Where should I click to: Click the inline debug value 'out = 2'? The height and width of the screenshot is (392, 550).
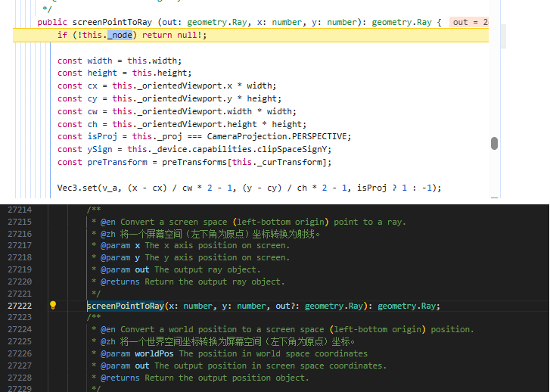tap(469, 22)
